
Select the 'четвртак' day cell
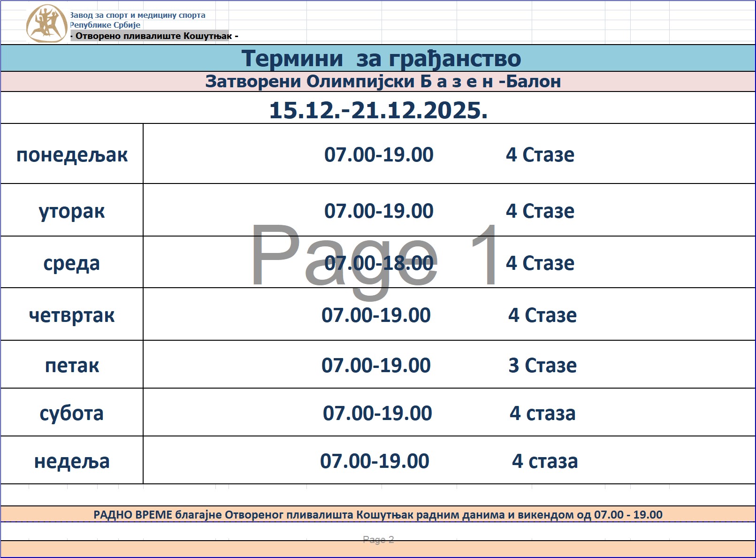[x=72, y=315]
